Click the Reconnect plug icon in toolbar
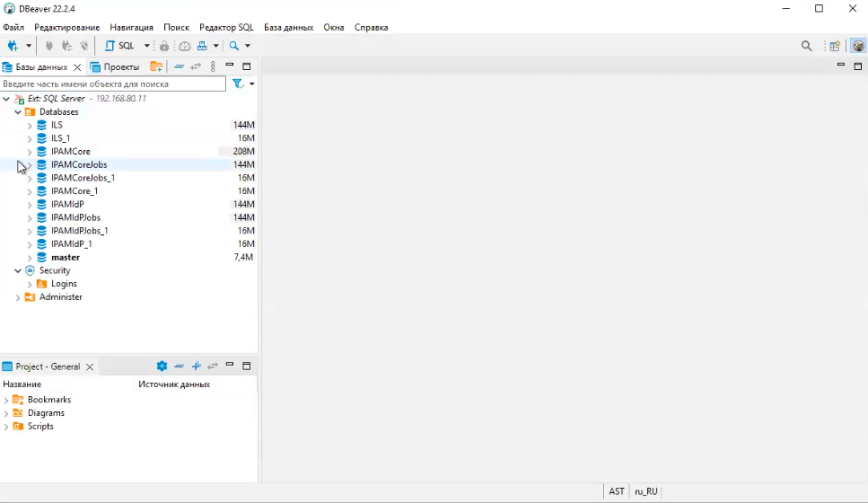This screenshot has width=868, height=503. [66, 46]
